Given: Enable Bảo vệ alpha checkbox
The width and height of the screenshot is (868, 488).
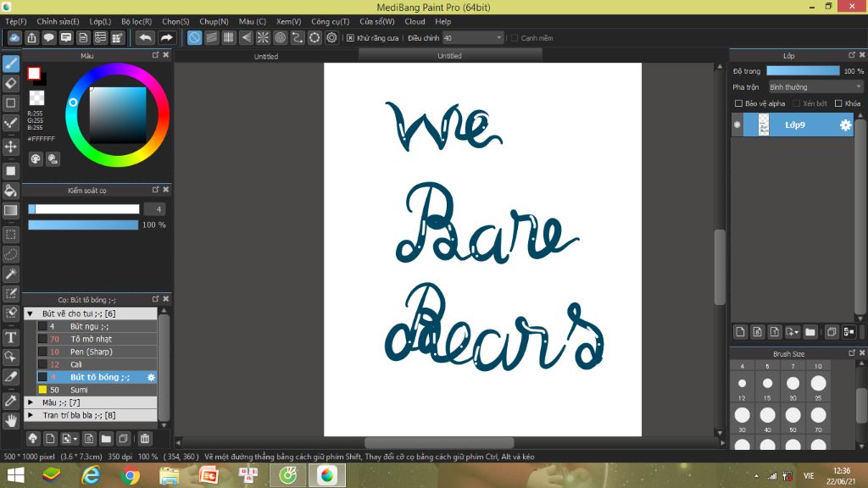Looking at the screenshot, I should coord(738,103).
